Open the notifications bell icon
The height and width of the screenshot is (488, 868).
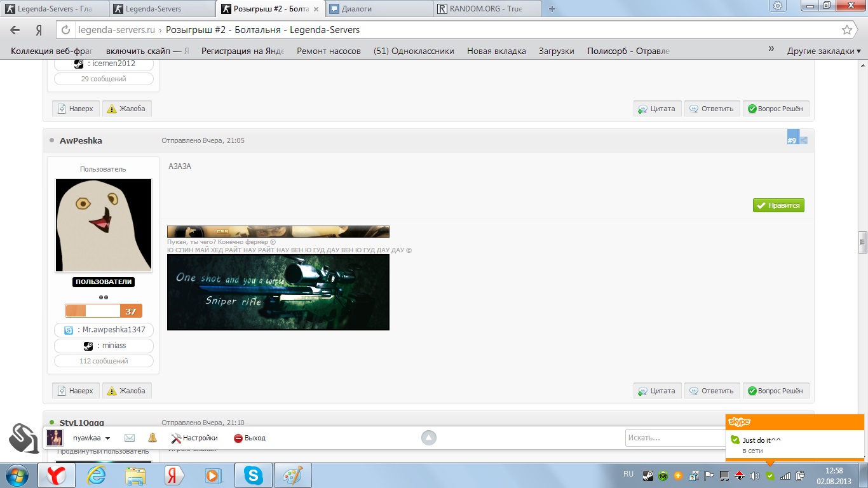153,438
